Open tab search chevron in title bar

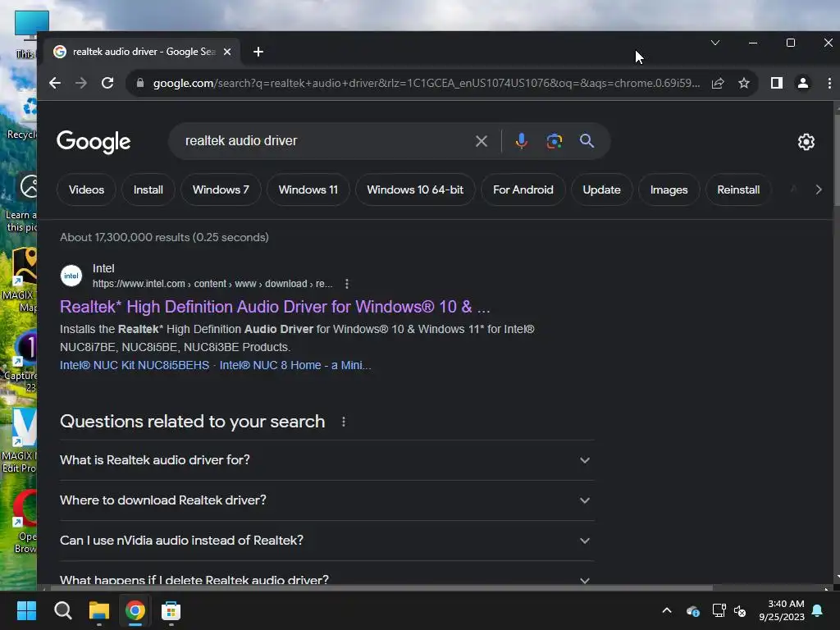(715, 43)
